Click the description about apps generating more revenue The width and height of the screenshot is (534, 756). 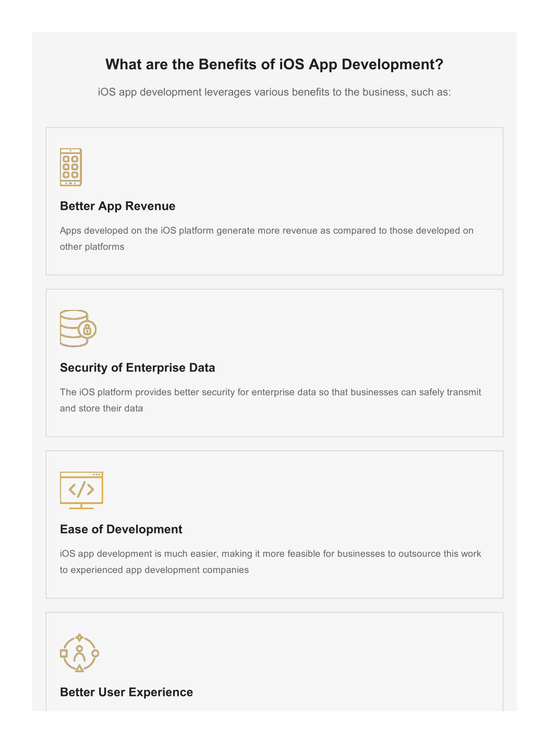(266, 238)
